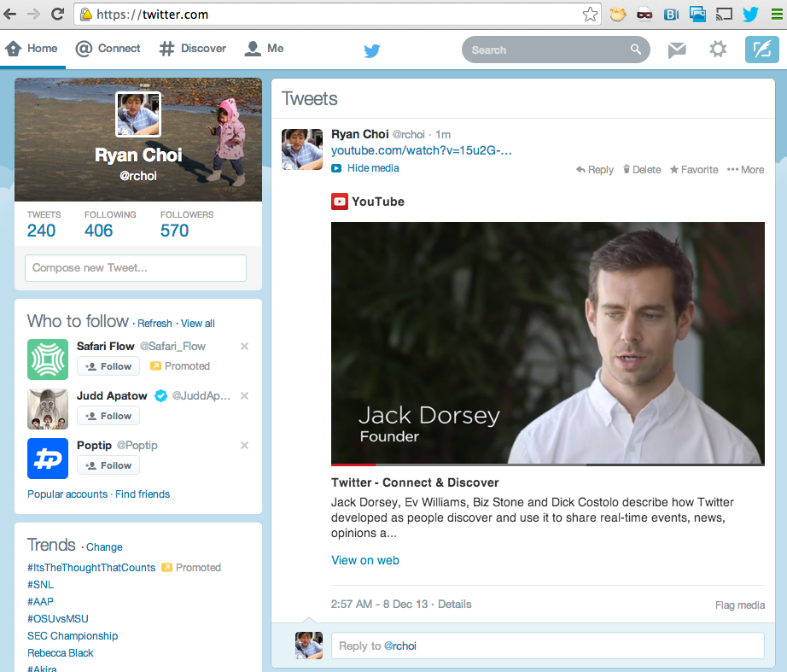Open tweet Details link
Viewport: 787px width, 672px height.
[454, 605]
